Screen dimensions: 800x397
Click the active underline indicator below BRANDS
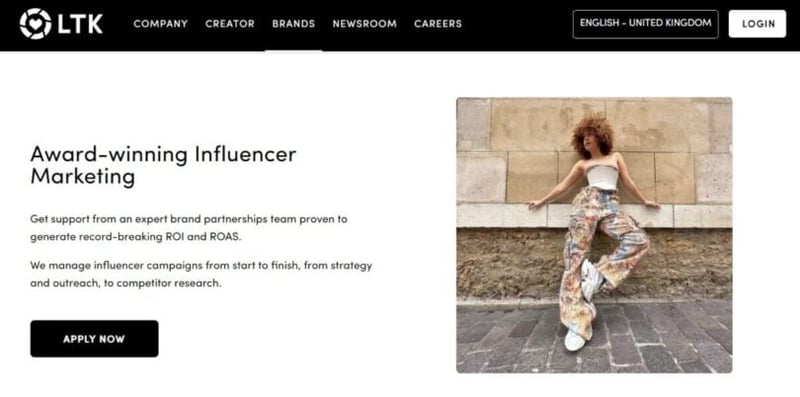(x=293, y=51)
